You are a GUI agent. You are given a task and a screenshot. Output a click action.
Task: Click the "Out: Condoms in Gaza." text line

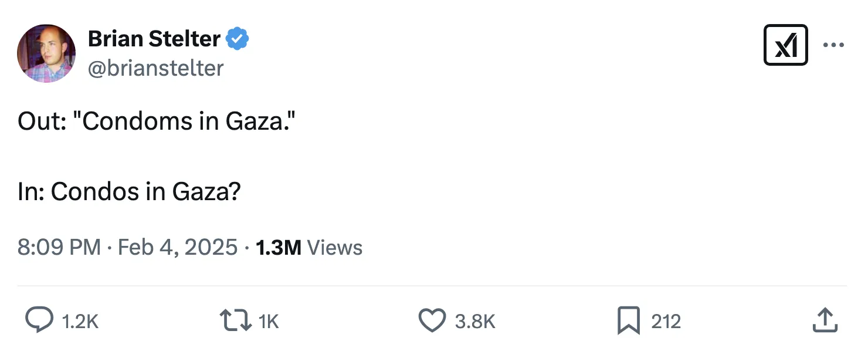pos(156,121)
